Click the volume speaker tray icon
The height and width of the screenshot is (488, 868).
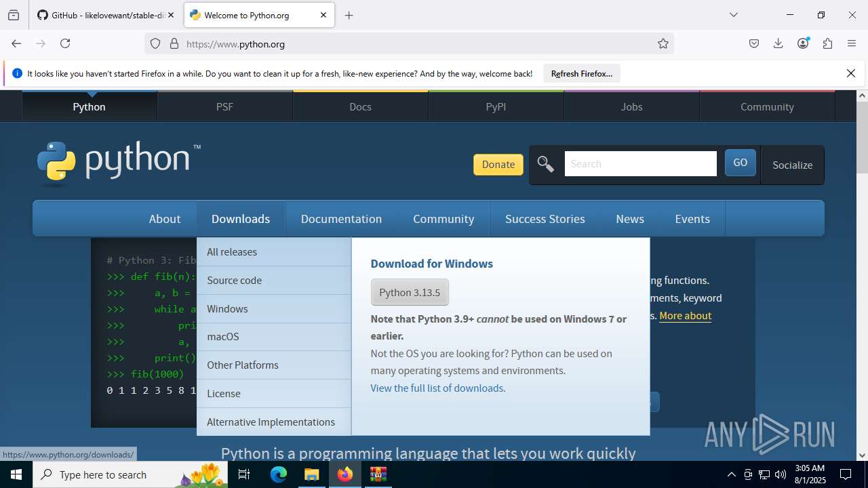(781, 474)
